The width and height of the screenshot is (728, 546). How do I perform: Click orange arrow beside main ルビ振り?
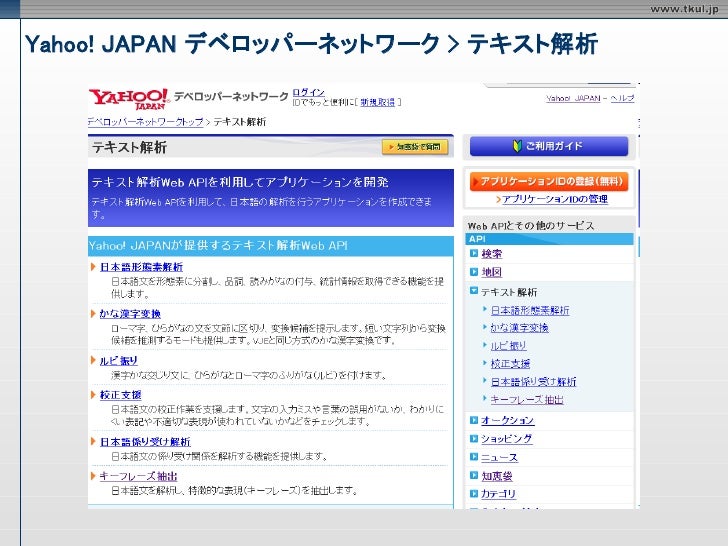[93, 360]
